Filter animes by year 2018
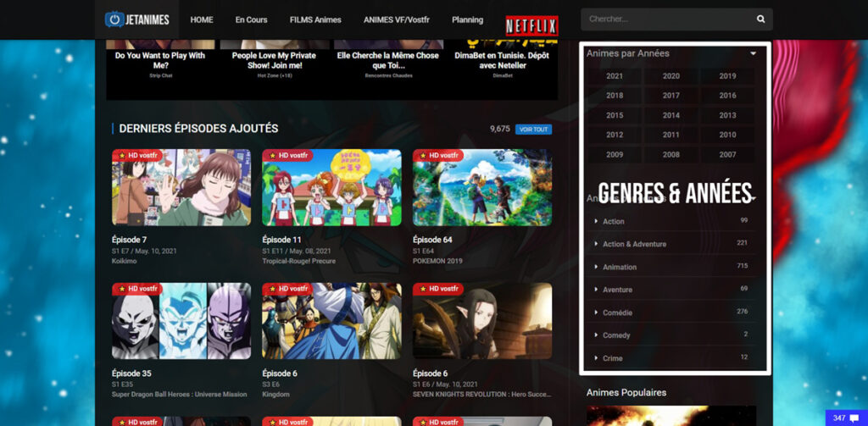This screenshot has width=868, height=426. pos(615,96)
